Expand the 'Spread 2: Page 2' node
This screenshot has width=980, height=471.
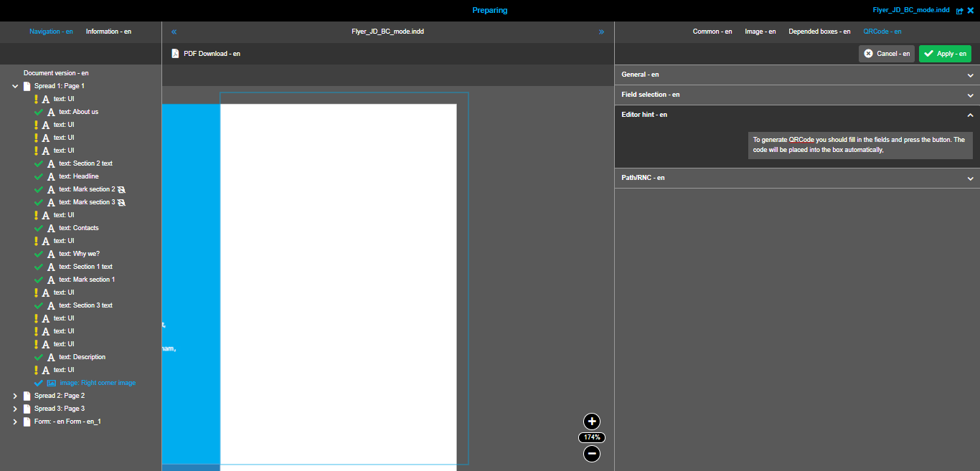click(x=14, y=395)
